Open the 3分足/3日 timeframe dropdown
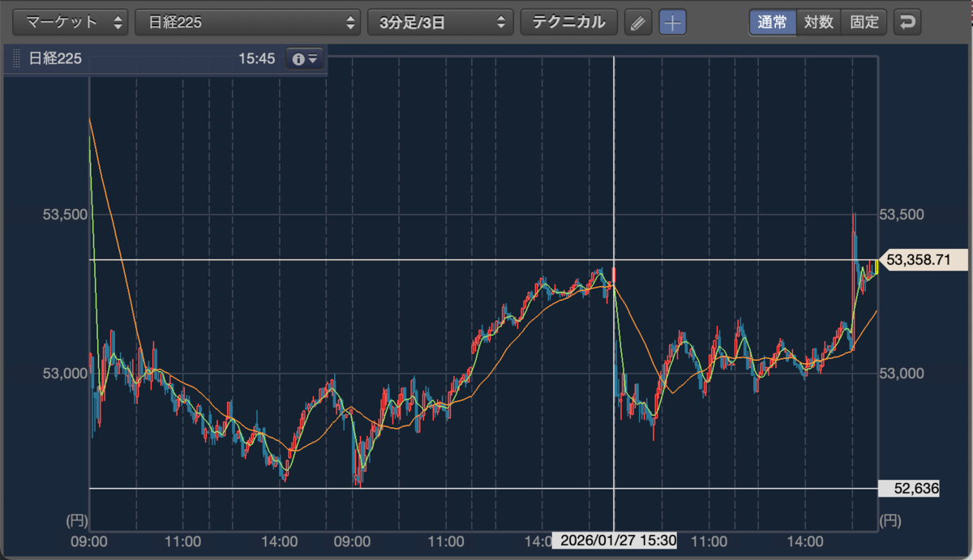 [440, 22]
